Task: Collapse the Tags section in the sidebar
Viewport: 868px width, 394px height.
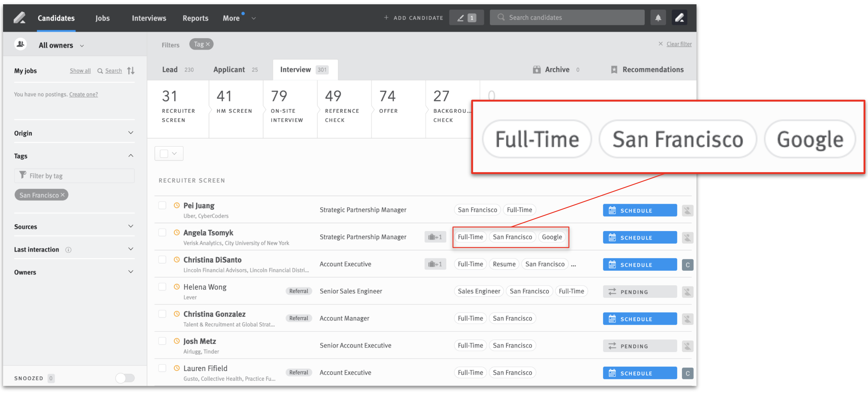Action: pos(131,156)
